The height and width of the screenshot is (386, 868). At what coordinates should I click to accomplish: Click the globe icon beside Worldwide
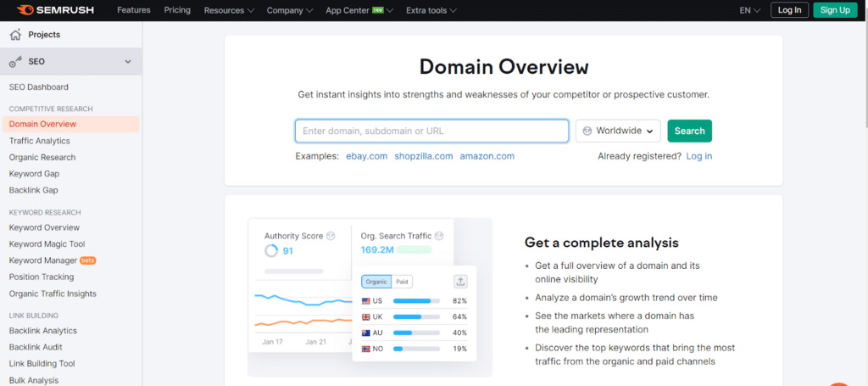point(587,131)
